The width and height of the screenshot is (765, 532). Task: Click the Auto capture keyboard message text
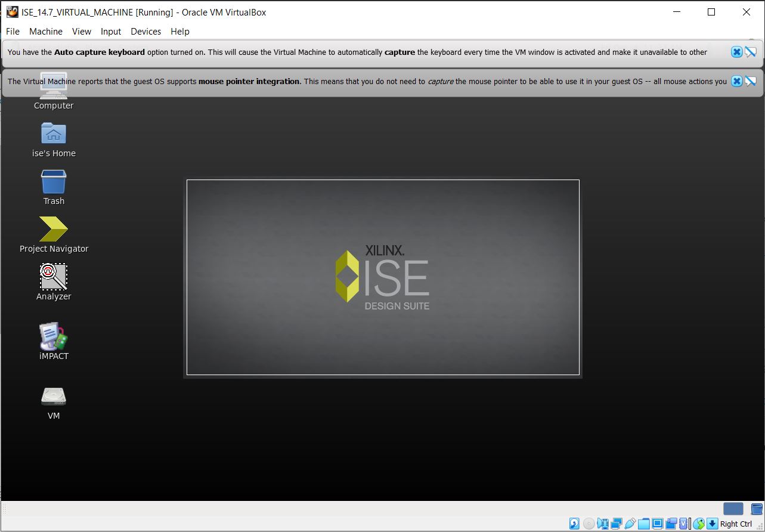click(357, 52)
